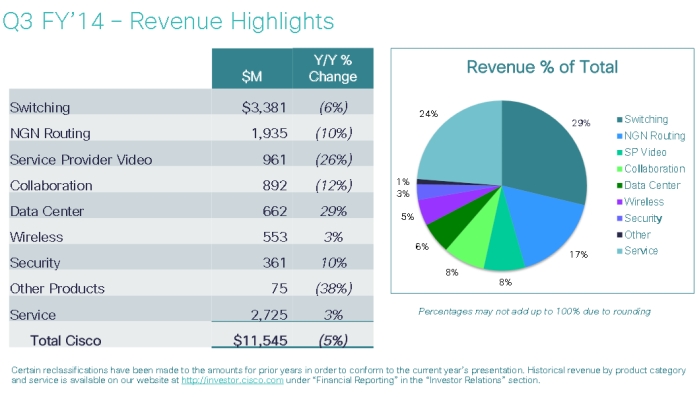Select the '1,935' revenue value

click(269, 134)
